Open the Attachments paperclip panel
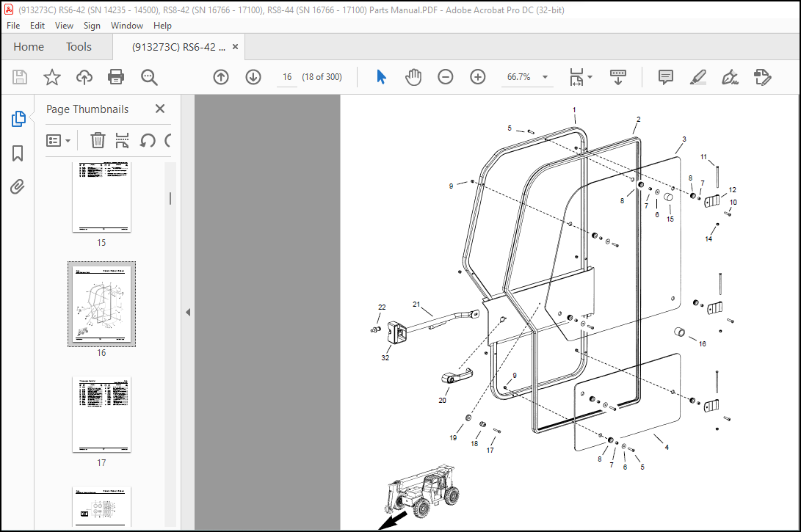801x532 pixels. [18, 187]
